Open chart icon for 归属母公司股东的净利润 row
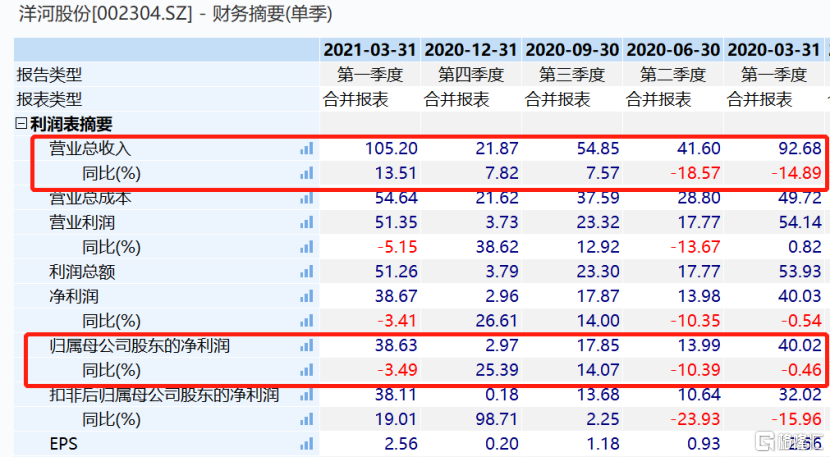Viewport: 830px width, 458px height. [x=306, y=346]
